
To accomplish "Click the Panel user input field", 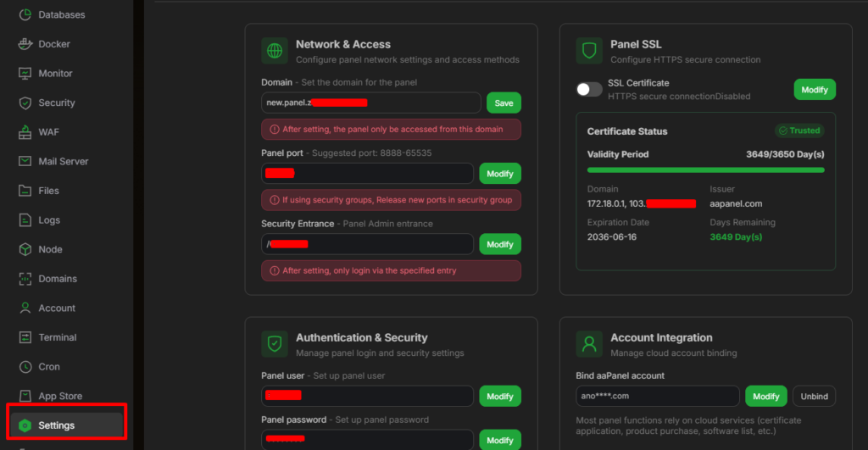I will 368,397.
